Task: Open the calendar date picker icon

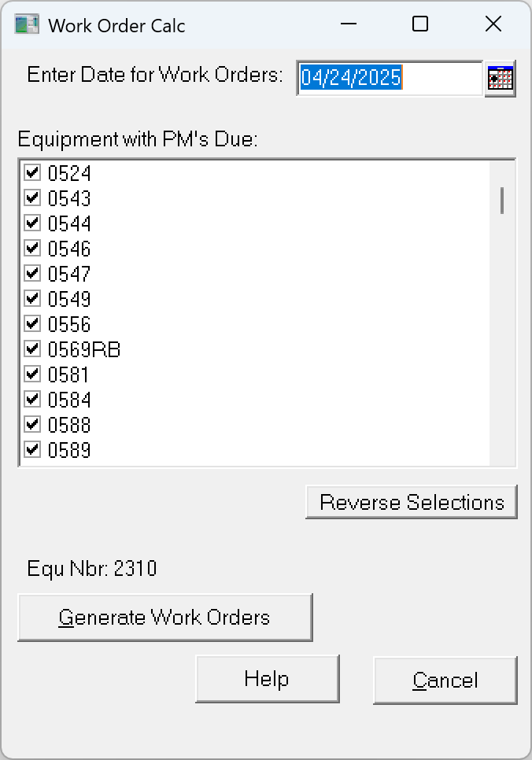Action: tap(500, 79)
